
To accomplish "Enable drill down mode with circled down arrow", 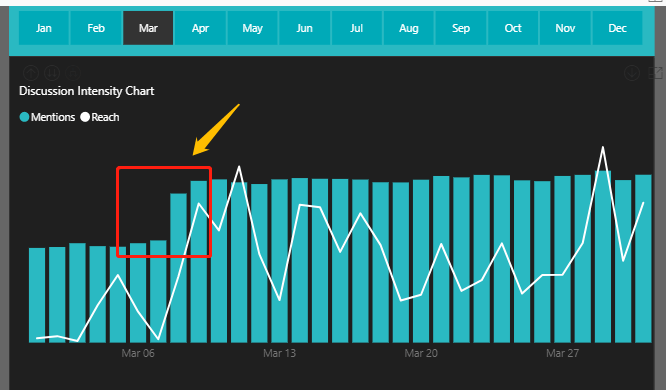I will 632,73.
